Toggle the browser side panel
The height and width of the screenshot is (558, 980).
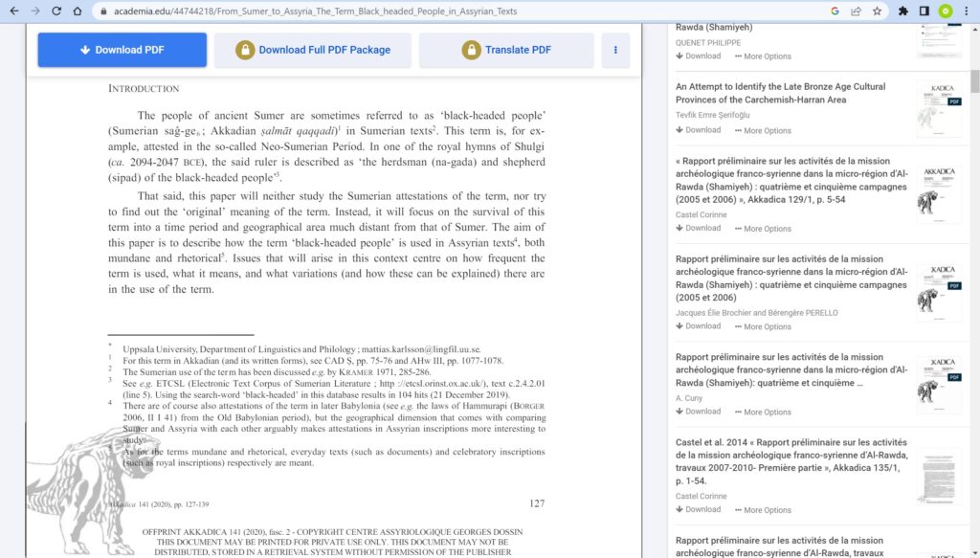coord(924,11)
